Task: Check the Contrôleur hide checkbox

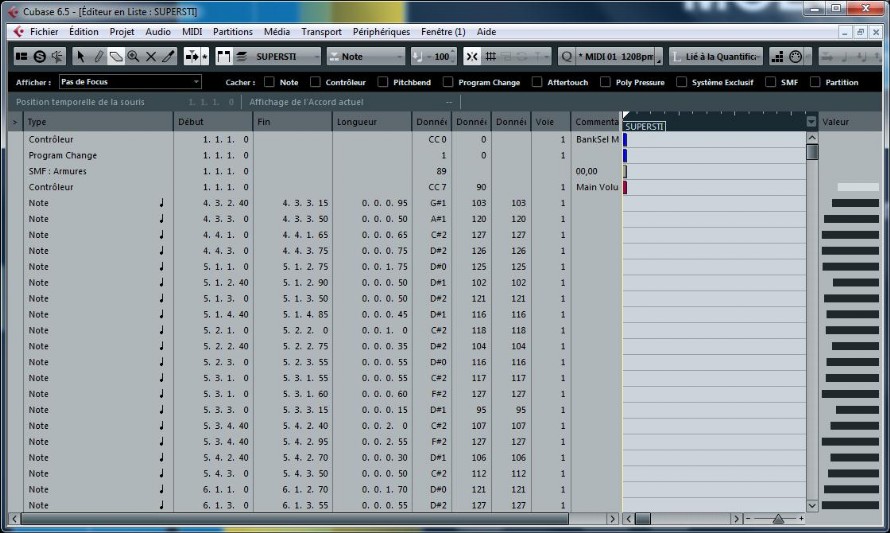Action: tap(315, 82)
